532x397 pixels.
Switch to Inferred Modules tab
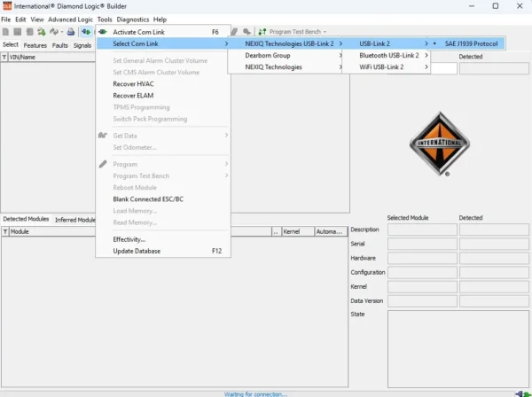tap(75, 220)
